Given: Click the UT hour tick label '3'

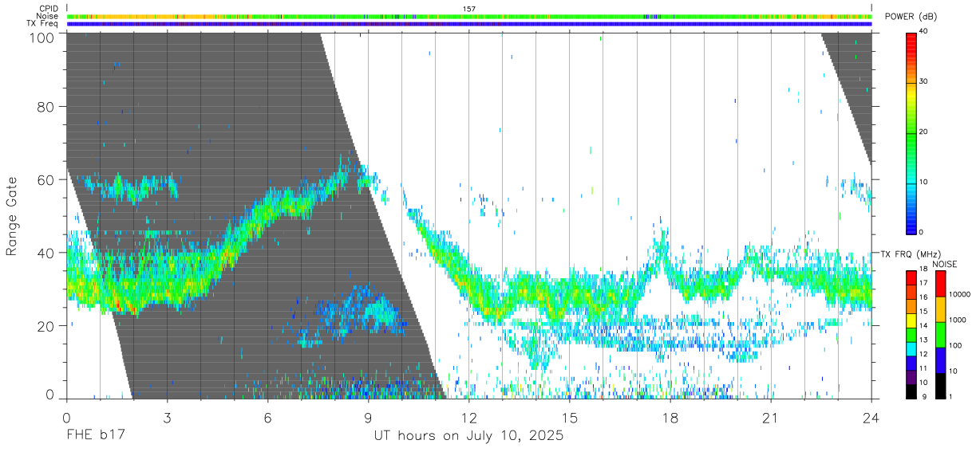Looking at the screenshot, I should pos(168,417).
